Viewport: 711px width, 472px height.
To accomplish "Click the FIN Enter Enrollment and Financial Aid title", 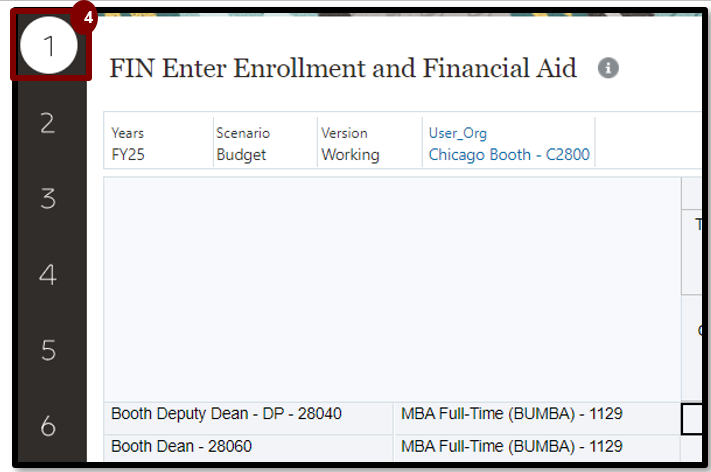I will click(343, 68).
